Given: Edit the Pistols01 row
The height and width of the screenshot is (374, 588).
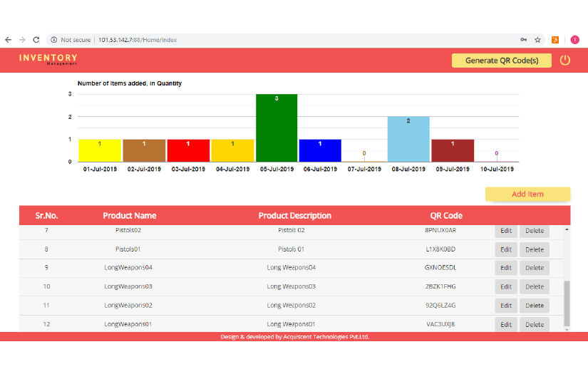Looking at the screenshot, I should (x=506, y=249).
